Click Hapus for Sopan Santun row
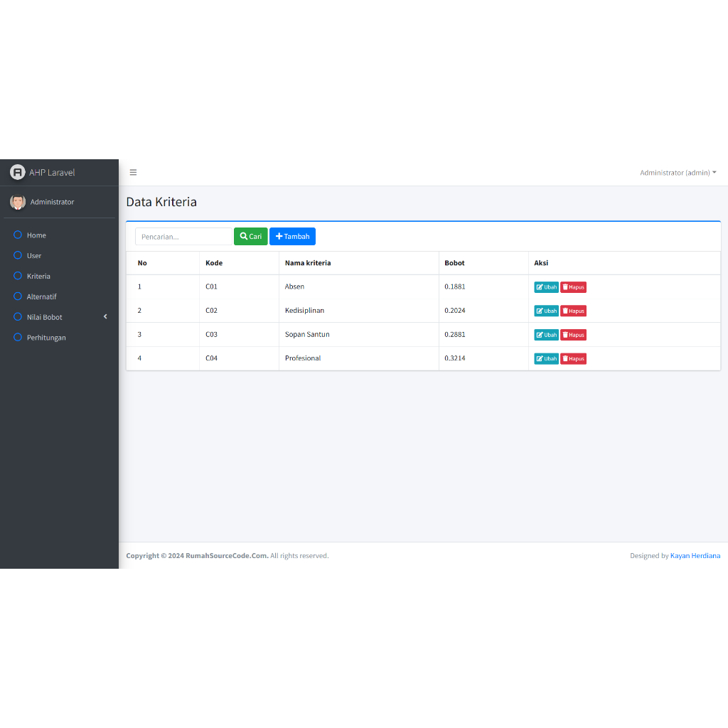This screenshot has width=728, height=728. [x=573, y=335]
